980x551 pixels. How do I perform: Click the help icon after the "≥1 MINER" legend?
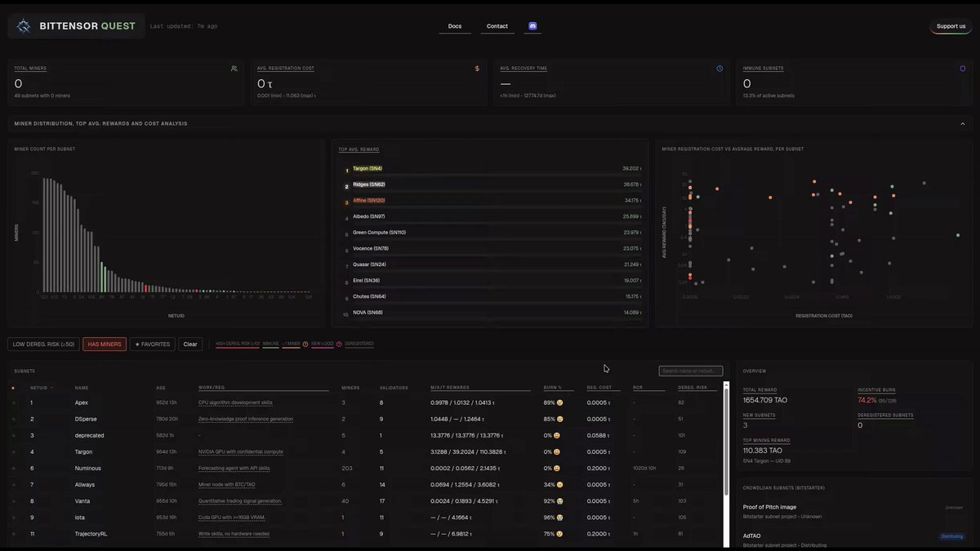click(x=305, y=344)
